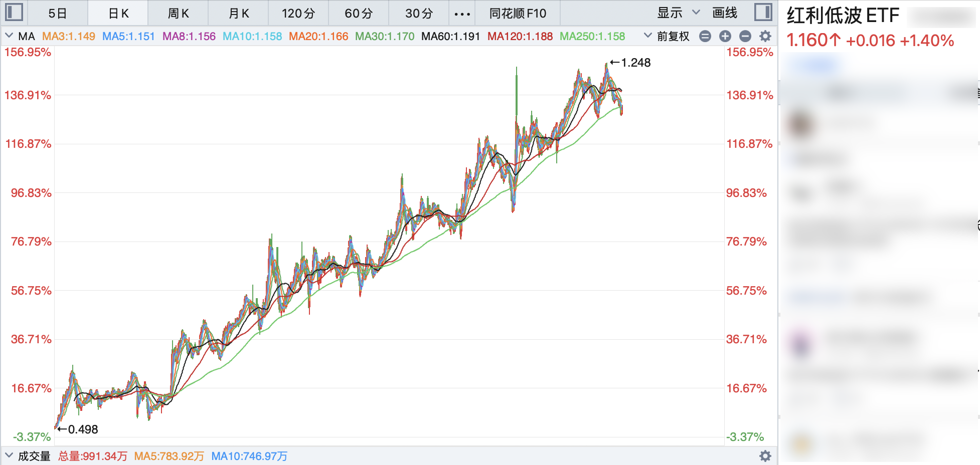Image resolution: width=980 pixels, height=465 pixels.
Task: Expand the 显示 display dropdown
Action: [678, 13]
